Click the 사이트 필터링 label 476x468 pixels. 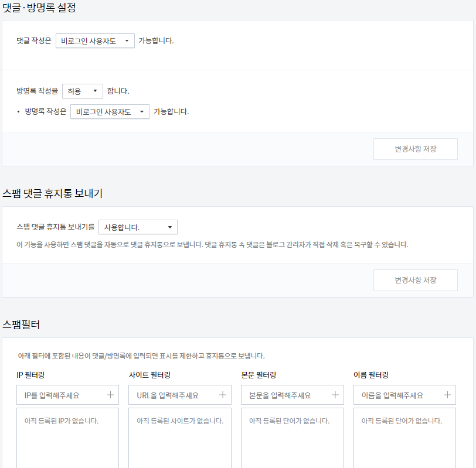point(149,375)
